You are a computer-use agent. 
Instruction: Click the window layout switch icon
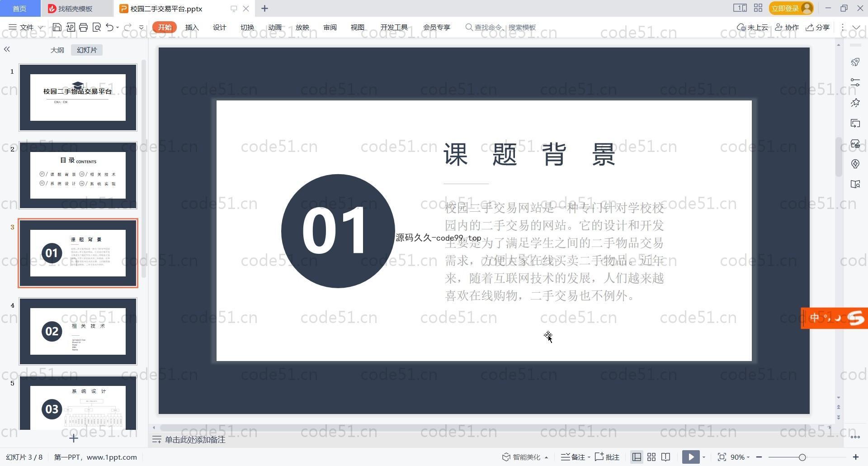(x=740, y=8)
